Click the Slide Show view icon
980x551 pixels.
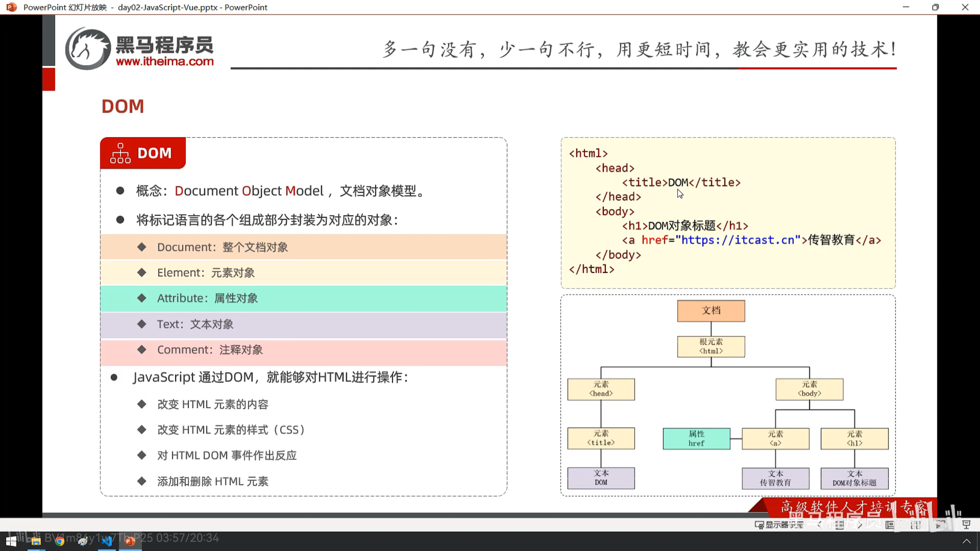(x=966, y=525)
